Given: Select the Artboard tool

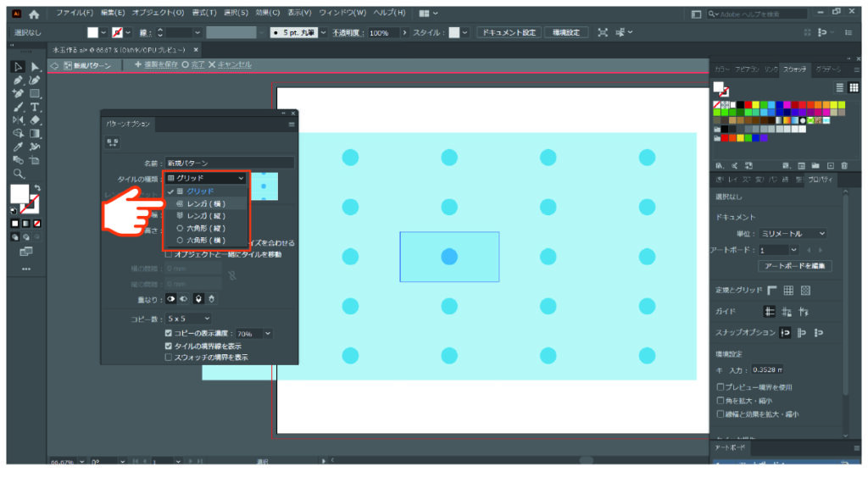Looking at the screenshot, I should [35, 160].
